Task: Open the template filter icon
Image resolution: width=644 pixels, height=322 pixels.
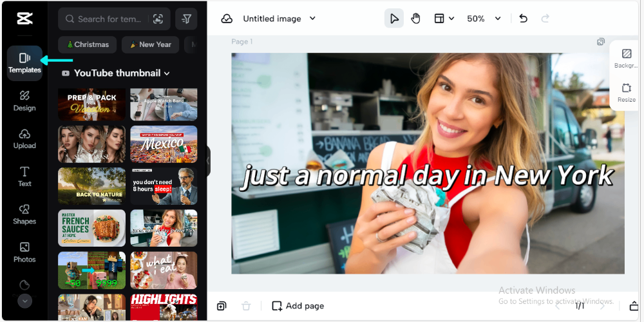Action: 186,19
